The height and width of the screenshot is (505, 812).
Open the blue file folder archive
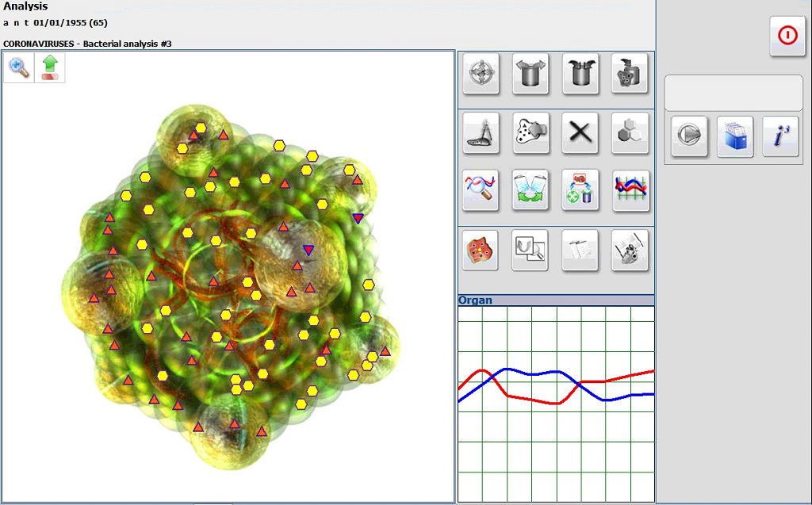[x=735, y=136]
